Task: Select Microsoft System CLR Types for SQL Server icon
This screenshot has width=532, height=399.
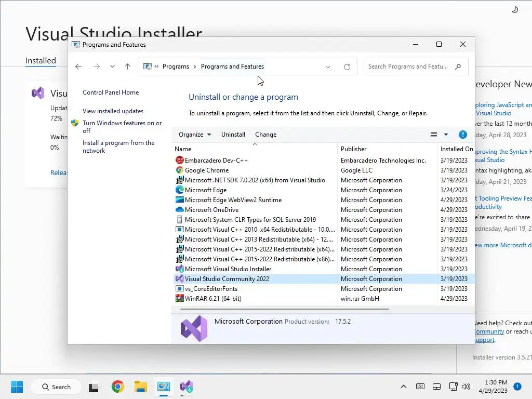Action: tap(179, 219)
